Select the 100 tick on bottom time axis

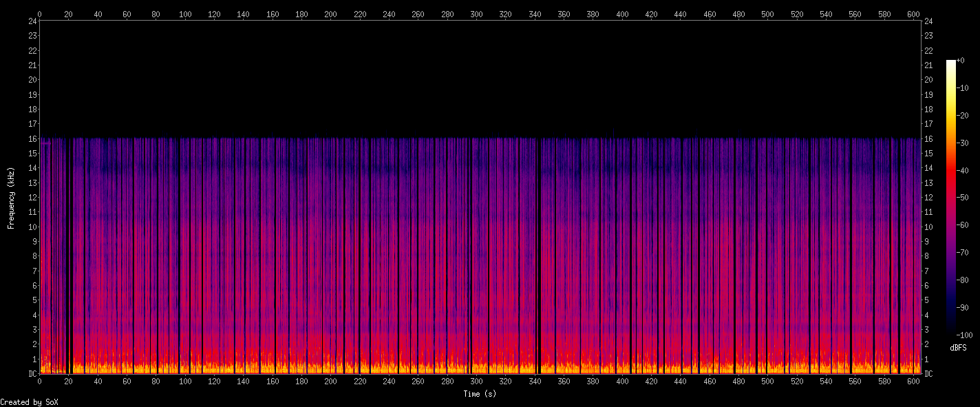click(185, 381)
